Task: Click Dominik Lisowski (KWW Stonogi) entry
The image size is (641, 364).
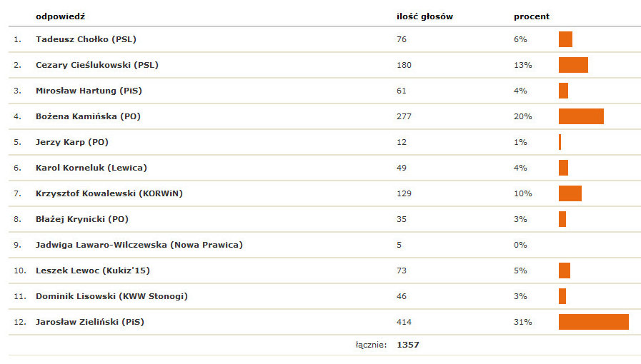Action: pyautogui.click(x=101, y=296)
